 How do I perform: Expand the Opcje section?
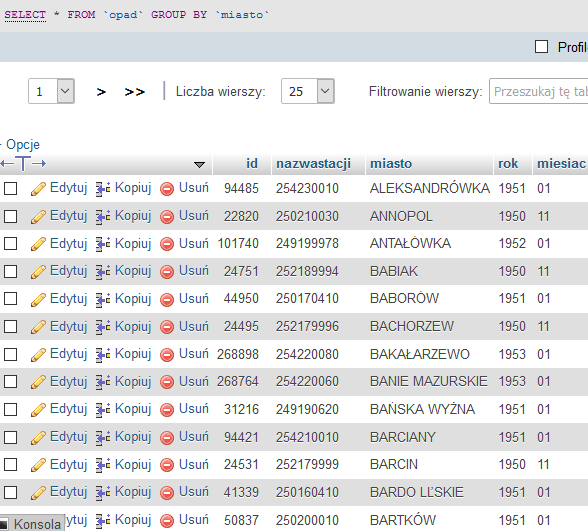(x=22, y=144)
